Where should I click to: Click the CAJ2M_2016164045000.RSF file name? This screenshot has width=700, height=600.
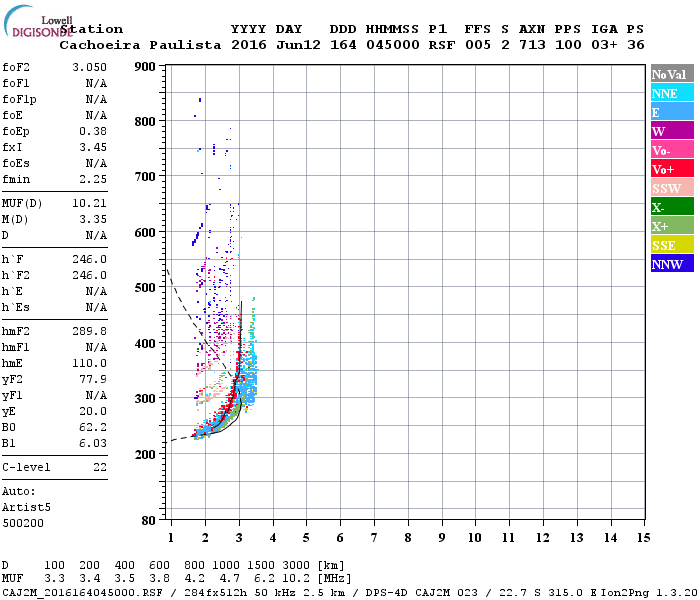coord(83,593)
